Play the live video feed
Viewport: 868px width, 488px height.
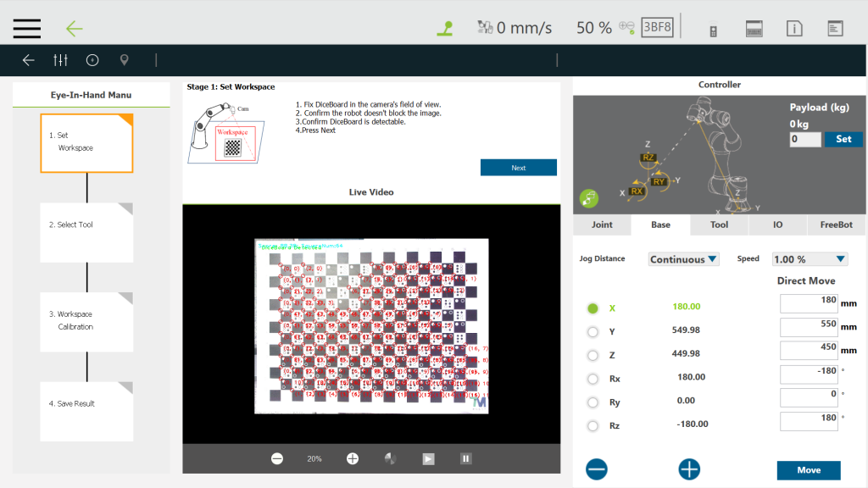429,458
